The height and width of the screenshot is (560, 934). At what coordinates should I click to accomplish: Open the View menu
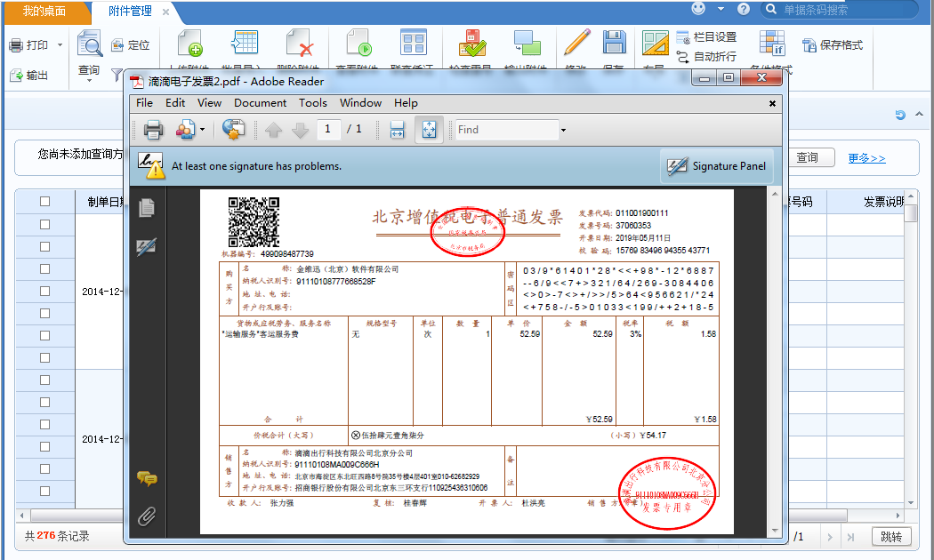(x=210, y=103)
